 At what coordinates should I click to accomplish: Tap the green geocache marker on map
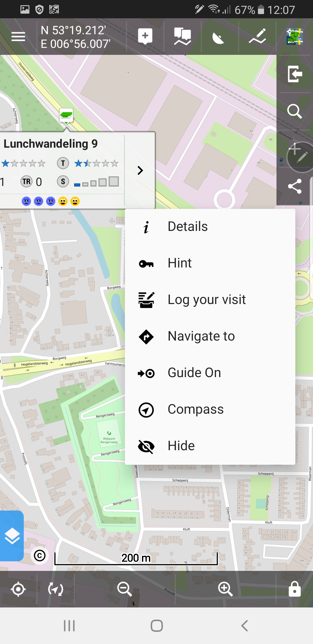tap(66, 115)
